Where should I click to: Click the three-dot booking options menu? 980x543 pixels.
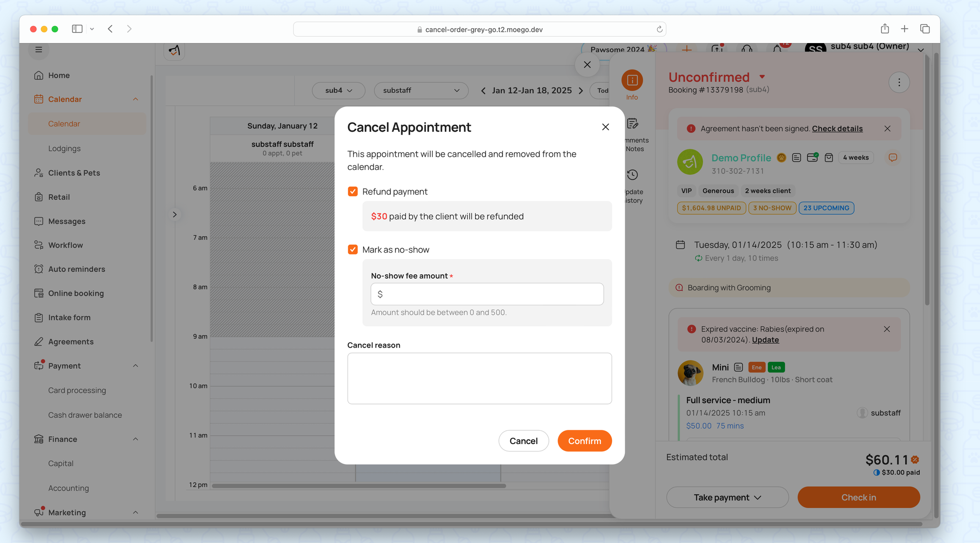pyautogui.click(x=899, y=82)
